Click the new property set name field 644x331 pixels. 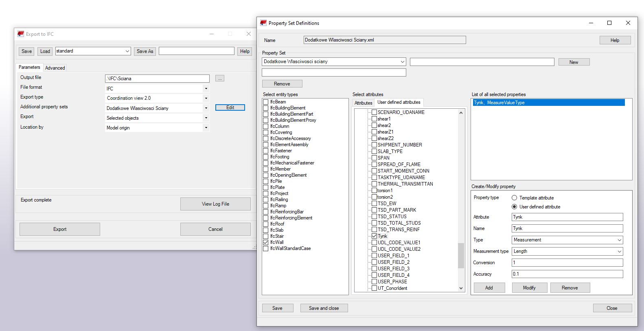click(482, 61)
